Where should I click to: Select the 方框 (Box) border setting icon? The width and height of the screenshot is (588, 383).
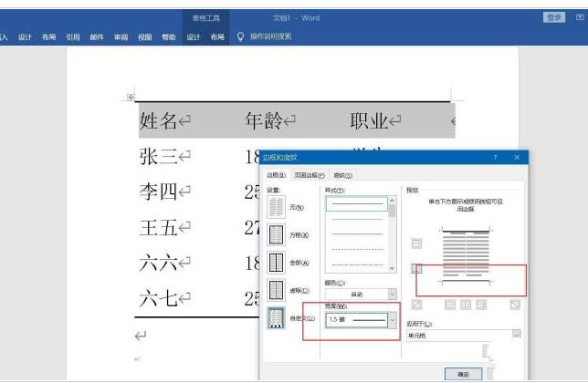[x=276, y=233]
